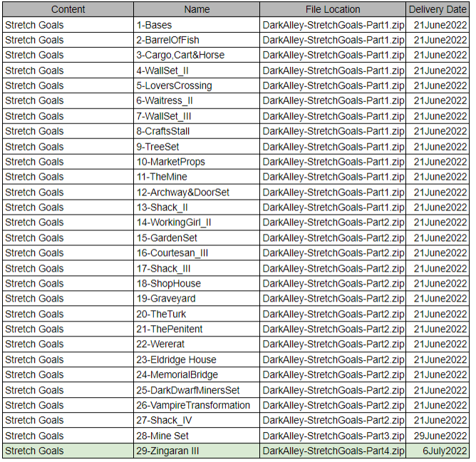This screenshot has width=476, height=462.
Task: Click the DarkAlley-StretchGoals-Part3.zip file cell
Action: pyautogui.click(x=333, y=436)
